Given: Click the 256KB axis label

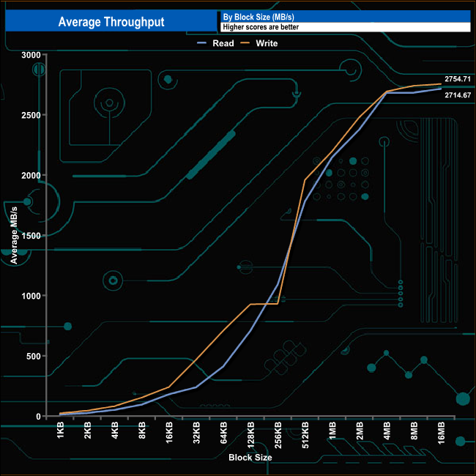Looking at the screenshot, I should pyautogui.click(x=278, y=435).
